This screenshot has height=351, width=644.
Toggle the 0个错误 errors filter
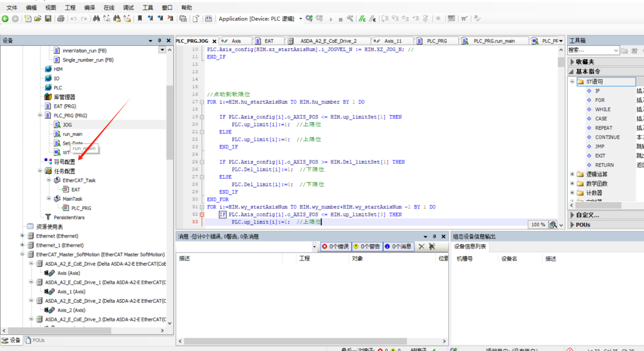[336, 246]
